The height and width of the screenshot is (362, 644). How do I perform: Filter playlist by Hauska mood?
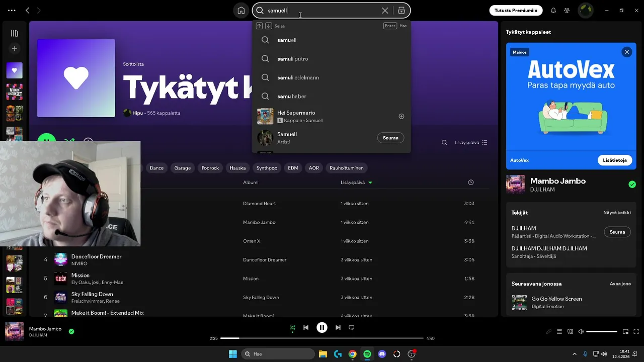coord(237,168)
